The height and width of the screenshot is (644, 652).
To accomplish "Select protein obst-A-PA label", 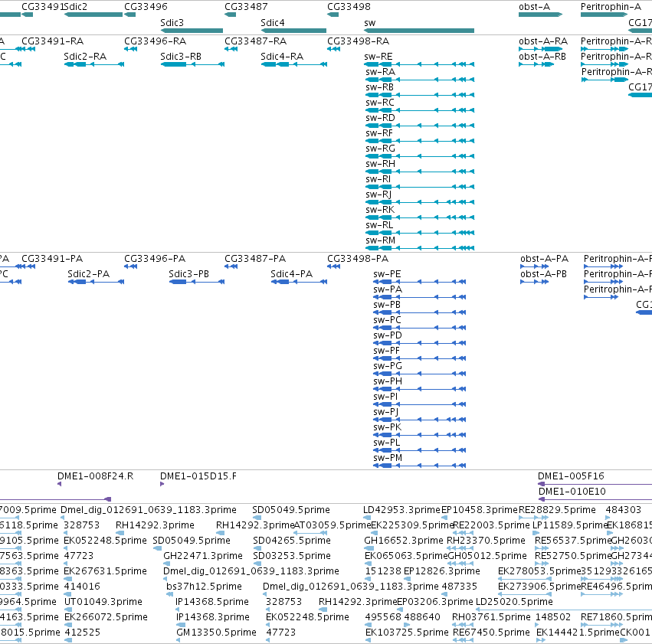I will [544, 259].
